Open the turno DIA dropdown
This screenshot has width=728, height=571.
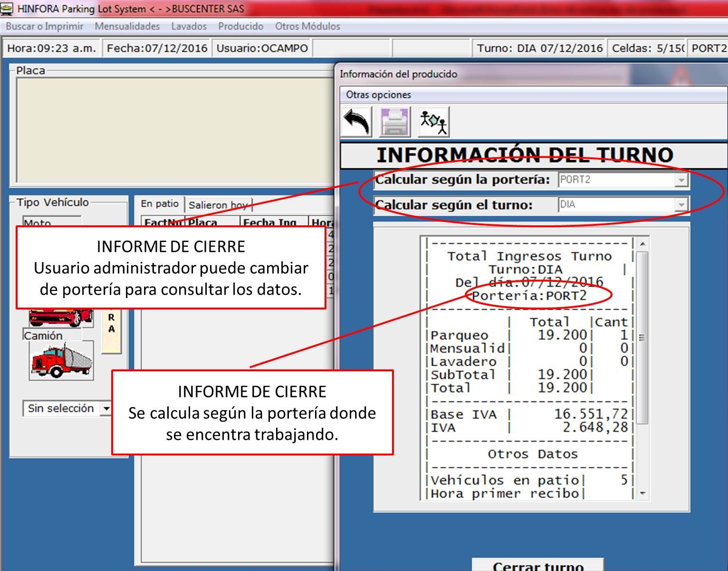pyautogui.click(x=681, y=204)
